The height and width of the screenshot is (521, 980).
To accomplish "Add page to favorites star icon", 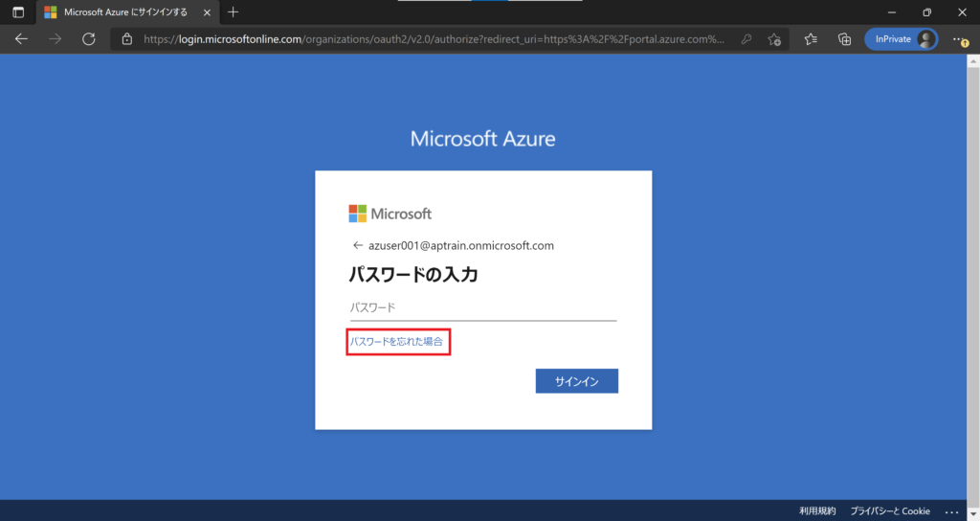I will pos(774,38).
